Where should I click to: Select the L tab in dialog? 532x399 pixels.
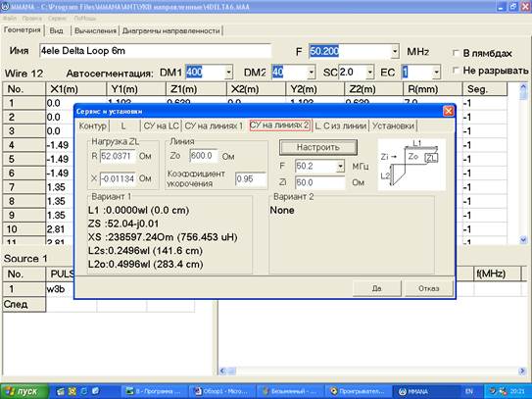coord(123,126)
